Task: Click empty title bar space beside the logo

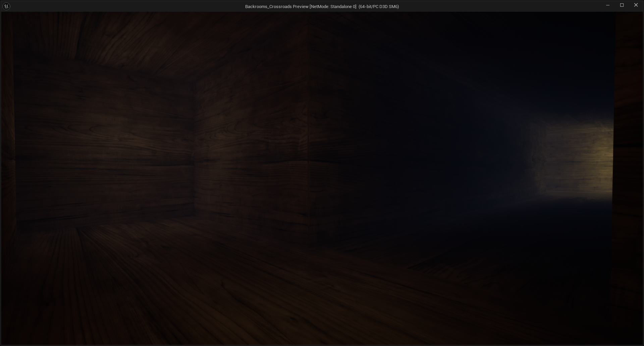Action: 101,6
